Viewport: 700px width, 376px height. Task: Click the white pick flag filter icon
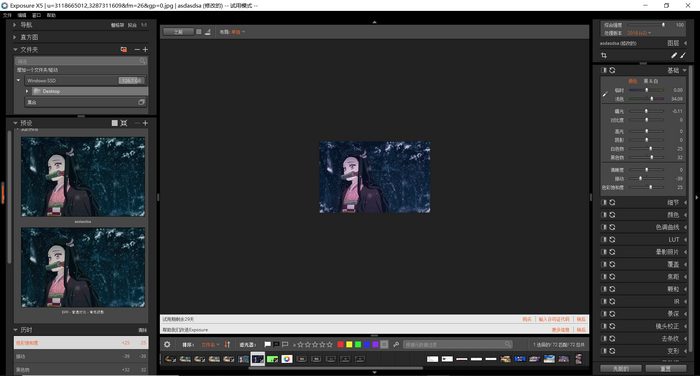point(267,344)
